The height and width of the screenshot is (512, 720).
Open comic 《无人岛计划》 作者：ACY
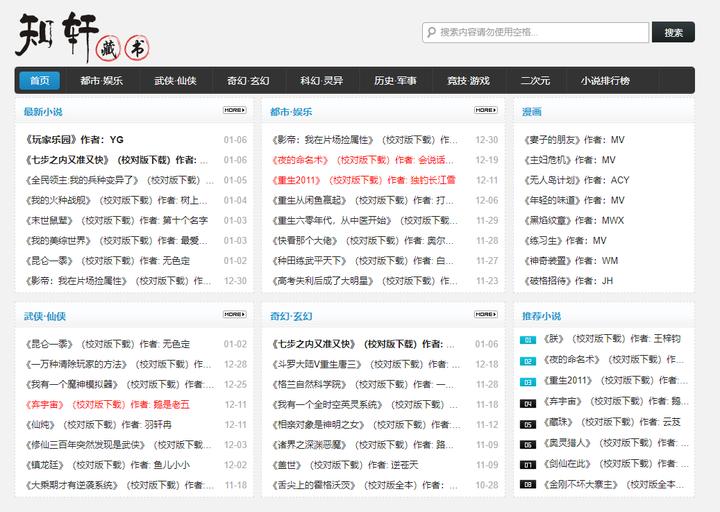(577, 180)
